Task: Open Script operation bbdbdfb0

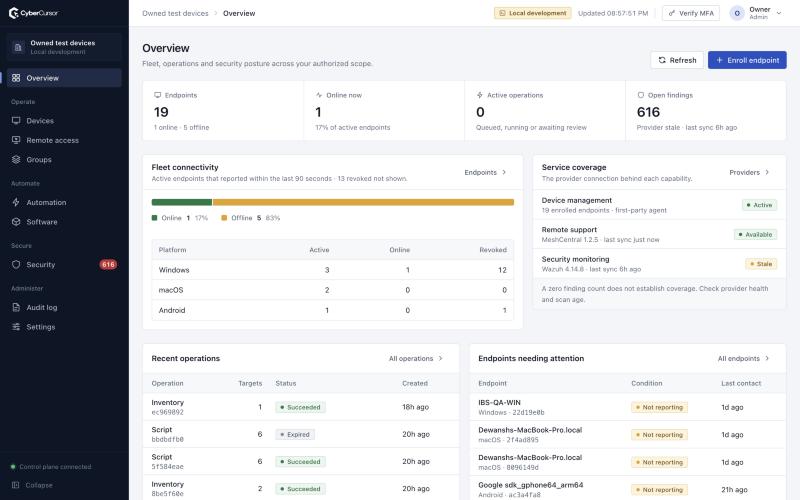Action: coord(301,434)
